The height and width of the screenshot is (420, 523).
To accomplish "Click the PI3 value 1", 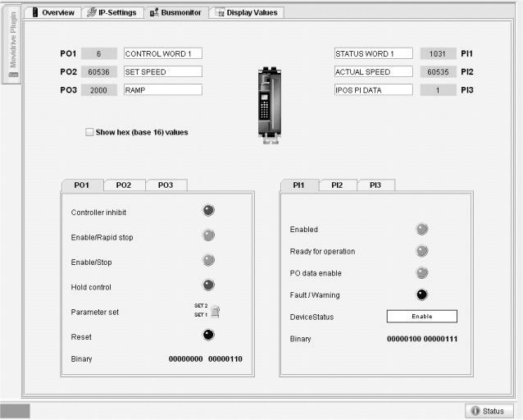I will (x=438, y=90).
